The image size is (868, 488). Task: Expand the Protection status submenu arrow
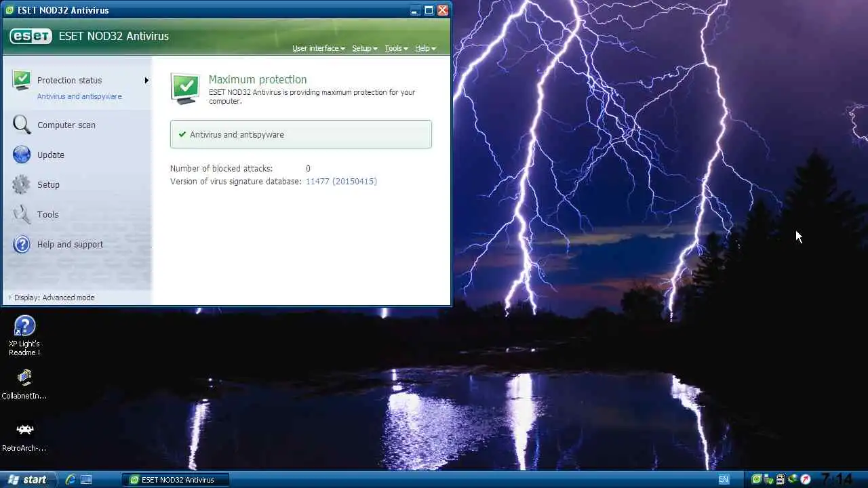[146, 81]
